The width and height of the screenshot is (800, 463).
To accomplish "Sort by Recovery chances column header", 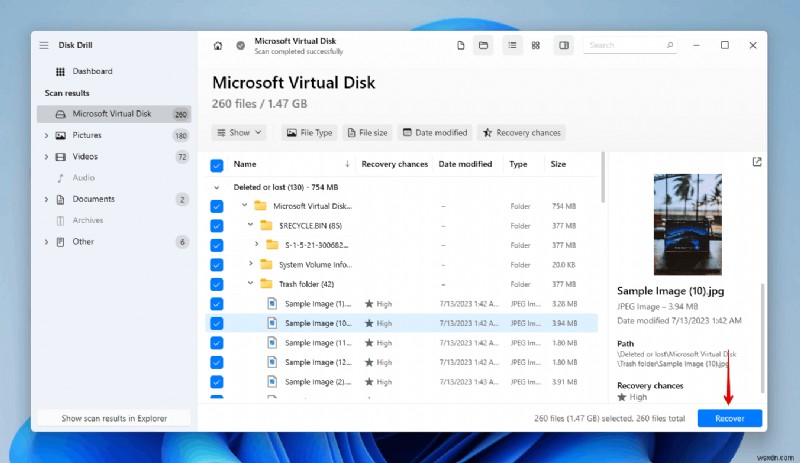I will point(394,164).
